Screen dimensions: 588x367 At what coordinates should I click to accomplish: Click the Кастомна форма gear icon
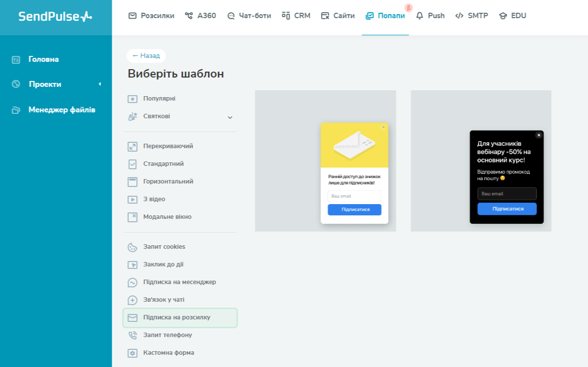pyautogui.click(x=132, y=353)
